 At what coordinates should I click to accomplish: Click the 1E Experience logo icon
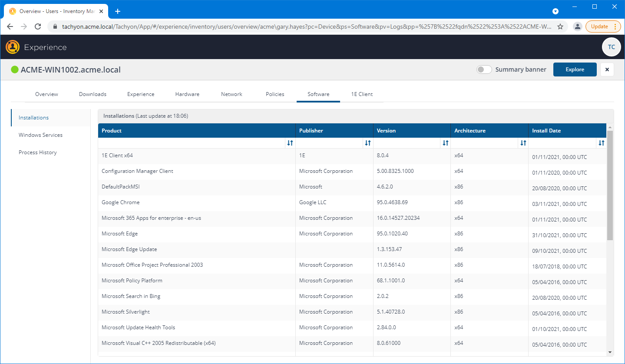click(x=13, y=47)
